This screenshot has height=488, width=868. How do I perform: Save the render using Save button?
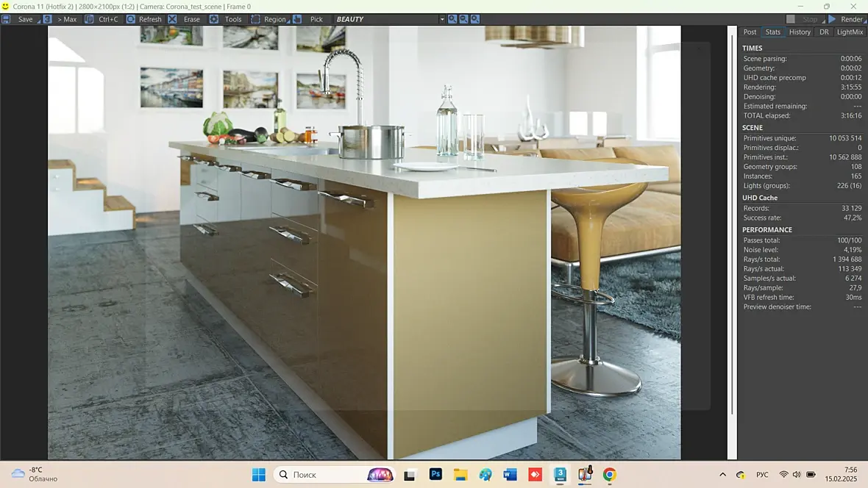point(26,19)
